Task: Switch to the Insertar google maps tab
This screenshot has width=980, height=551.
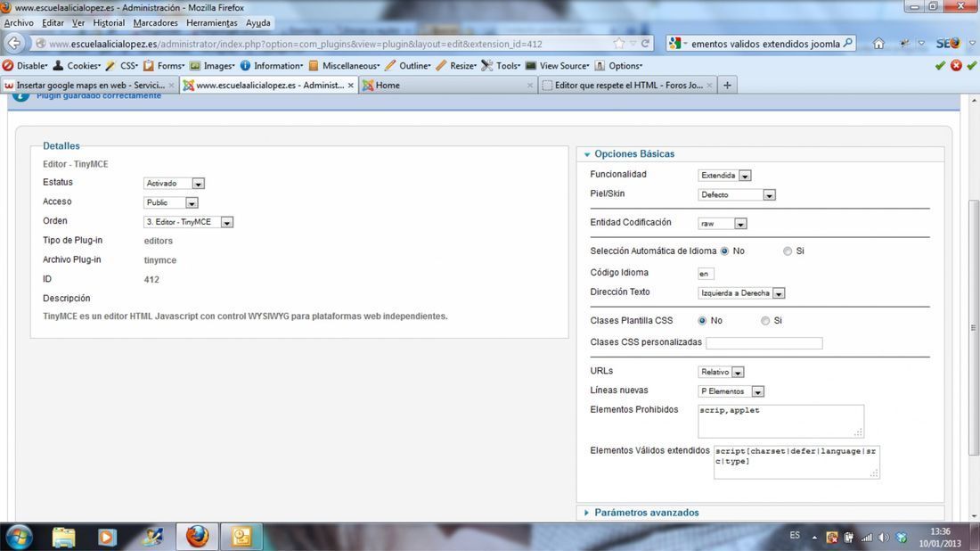Action: click(x=90, y=85)
